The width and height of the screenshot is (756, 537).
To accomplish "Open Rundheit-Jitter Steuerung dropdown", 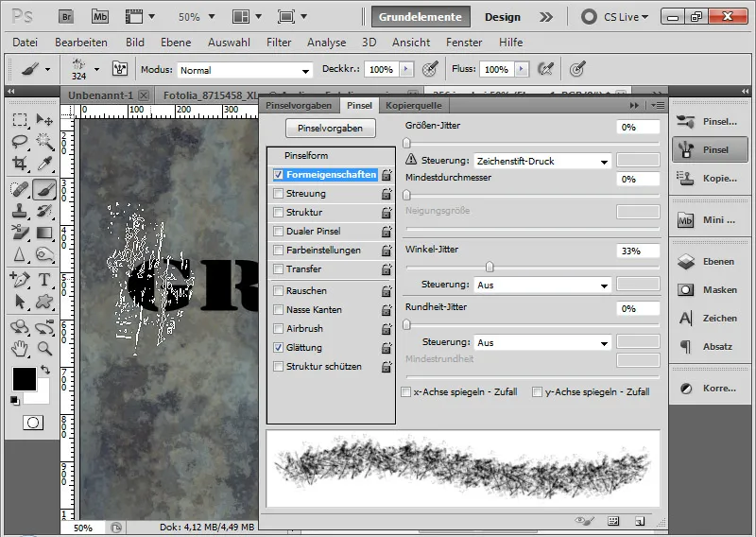I will 542,342.
